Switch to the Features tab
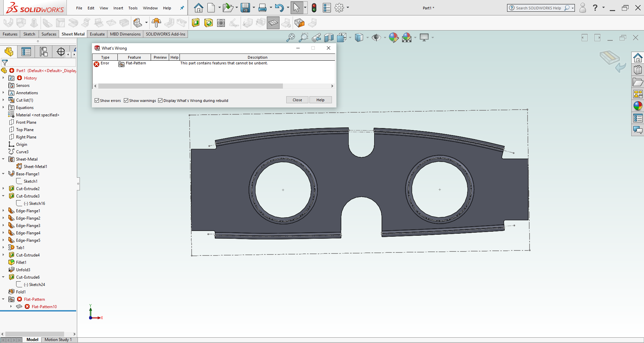 tap(10, 34)
